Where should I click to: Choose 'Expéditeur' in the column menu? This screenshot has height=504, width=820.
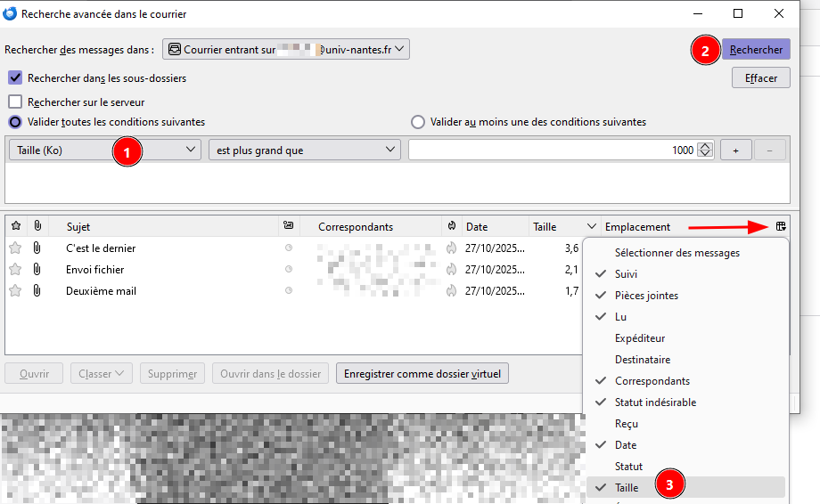(x=640, y=338)
